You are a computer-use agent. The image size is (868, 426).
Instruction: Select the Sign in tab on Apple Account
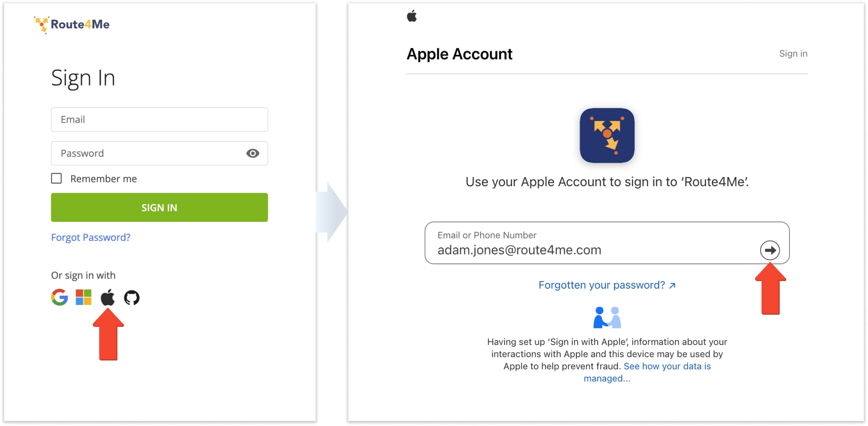tap(793, 54)
